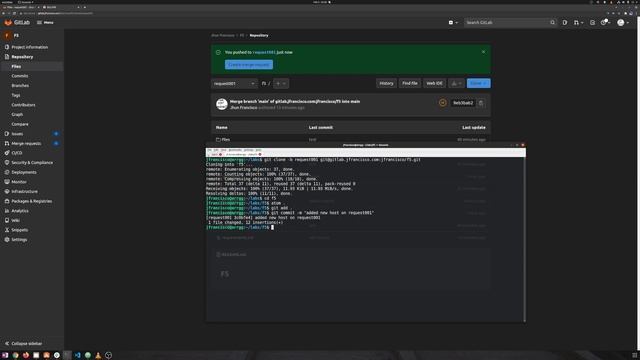640x360 pixels.
Task: Copy the commit SHA icon
Action: (481, 103)
